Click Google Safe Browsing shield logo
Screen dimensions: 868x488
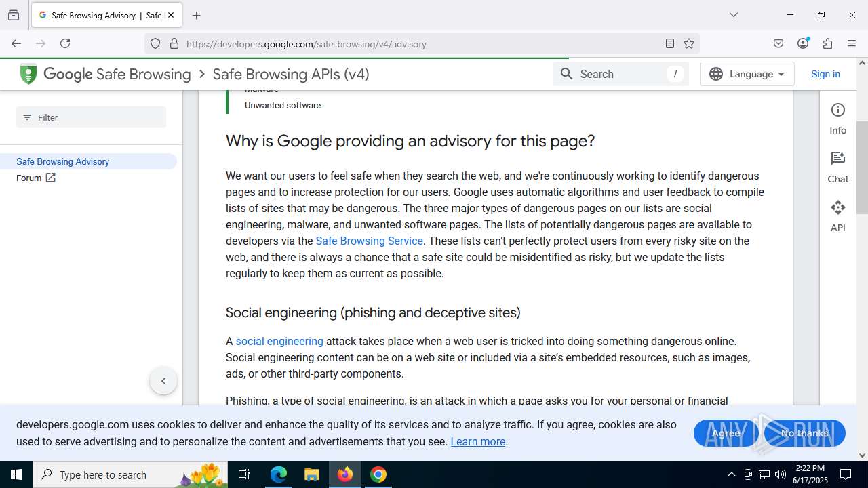[x=28, y=74]
